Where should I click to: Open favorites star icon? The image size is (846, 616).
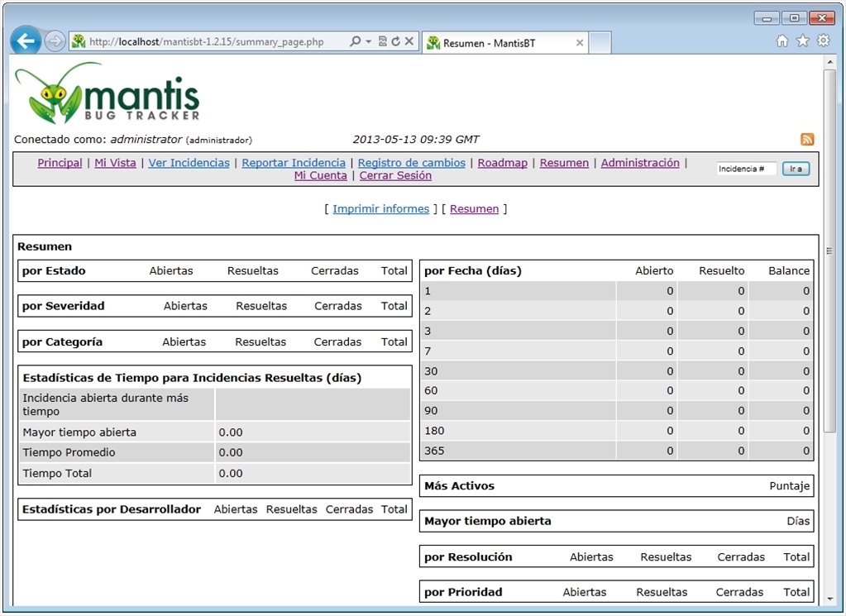click(803, 41)
